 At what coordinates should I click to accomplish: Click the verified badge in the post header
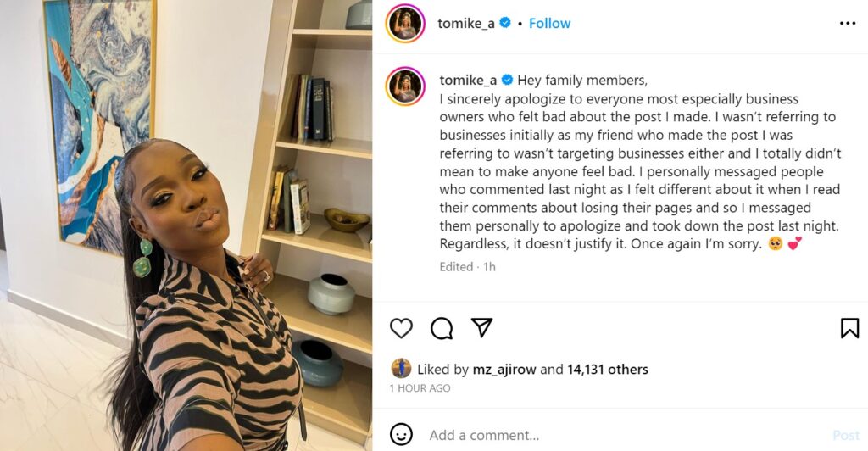pos(505,24)
